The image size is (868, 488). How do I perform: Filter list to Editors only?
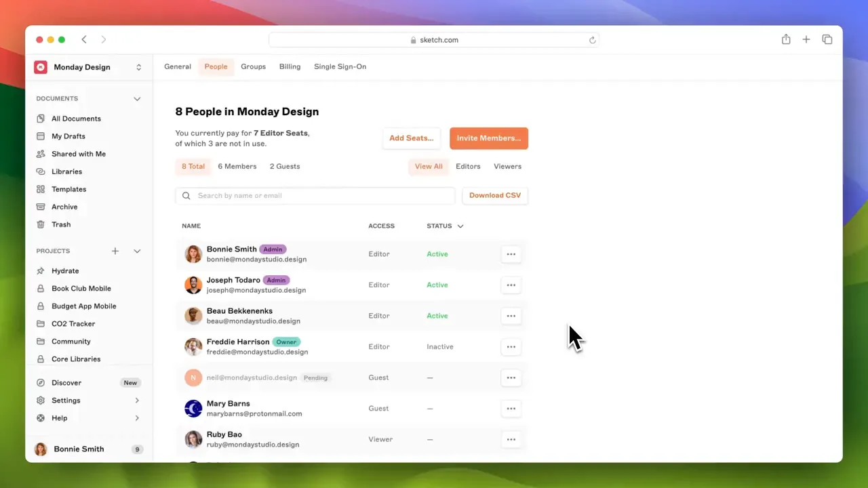468,166
